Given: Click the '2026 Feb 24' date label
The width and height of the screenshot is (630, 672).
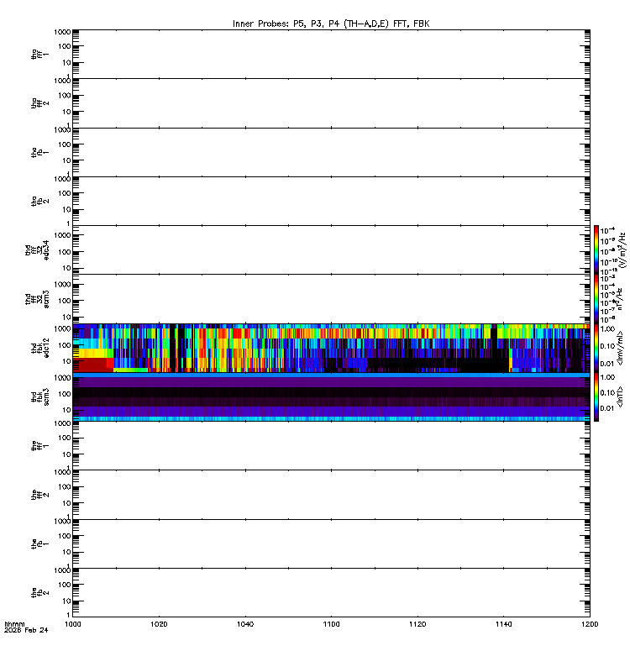Looking at the screenshot, I should (26, 630).
